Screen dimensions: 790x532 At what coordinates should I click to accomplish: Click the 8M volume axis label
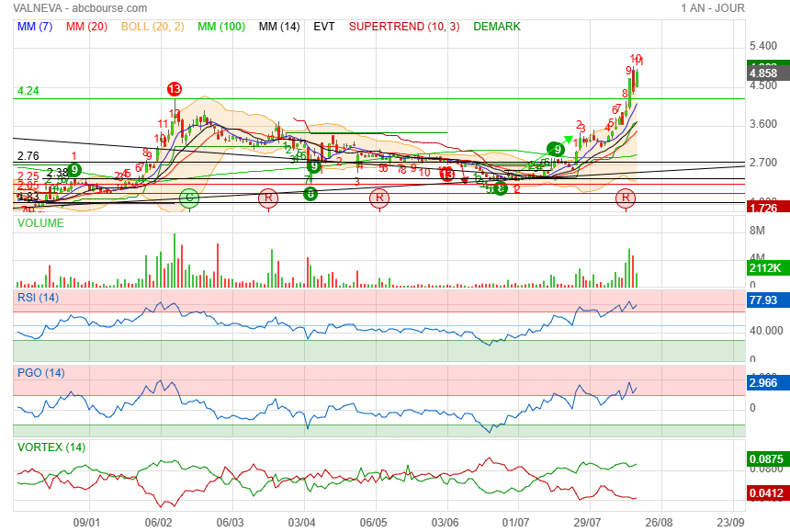coord(757,231)
